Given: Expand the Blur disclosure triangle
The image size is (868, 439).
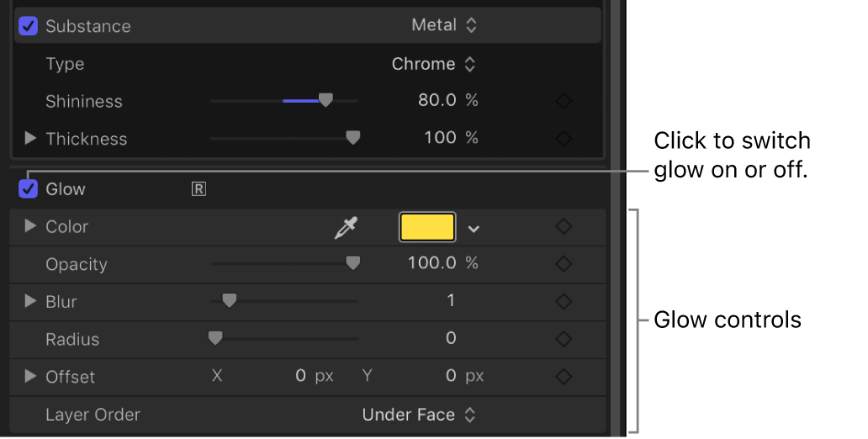Looking at the screenshot, I should pos(31,301).
